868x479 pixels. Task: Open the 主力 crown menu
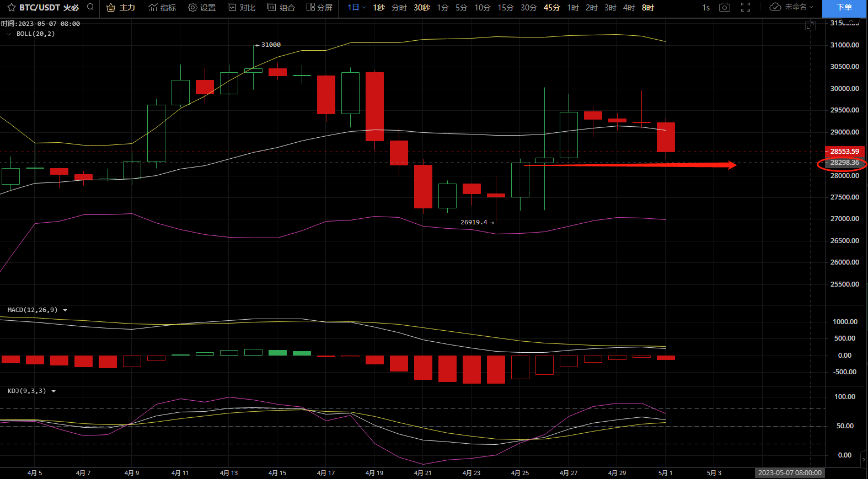pos(121,8)
